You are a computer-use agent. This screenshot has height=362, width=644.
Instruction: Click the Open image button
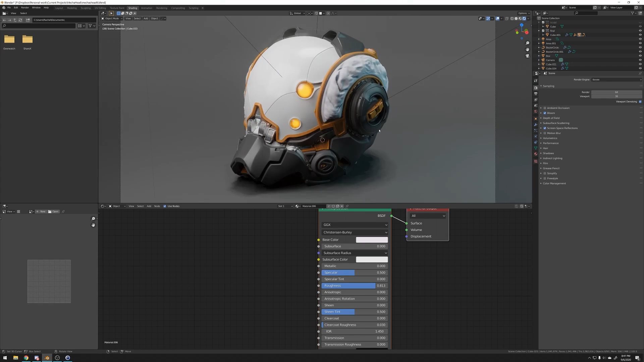53,212
